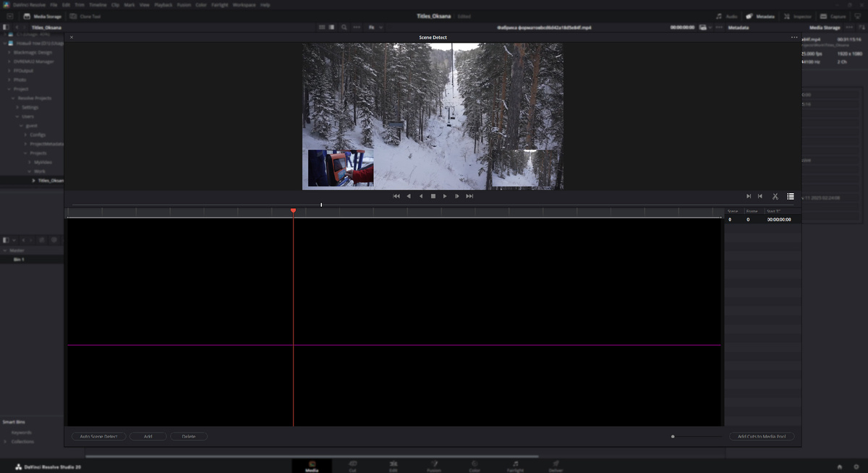
Task: Toggle the Audio panel on
Action: click(x=718, y=15)
